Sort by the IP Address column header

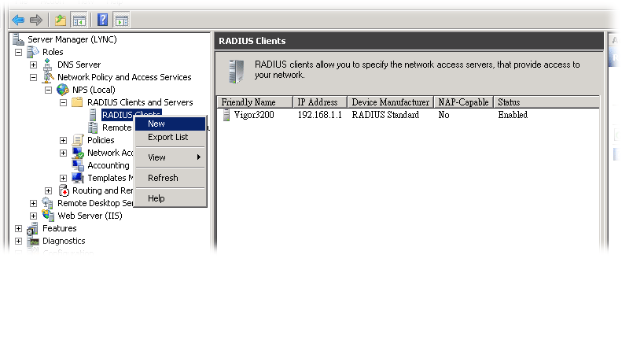pos(317,102)
